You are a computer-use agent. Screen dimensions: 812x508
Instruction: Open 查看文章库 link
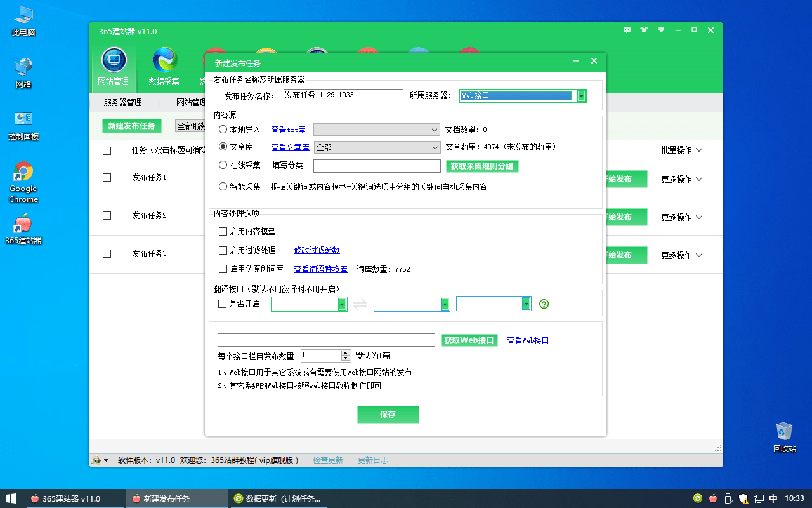[291, 147]
